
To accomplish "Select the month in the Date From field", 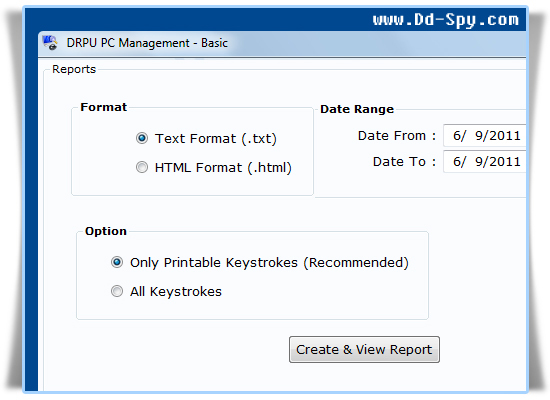I will point(457,135).
